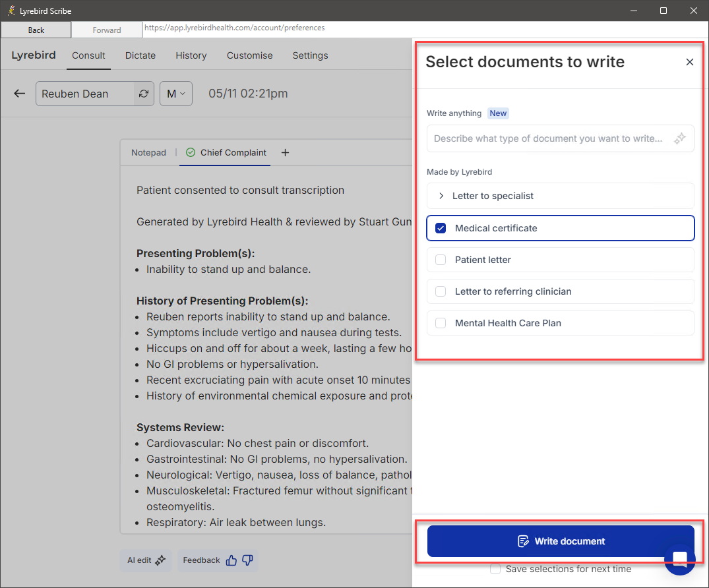
Task: Check the Letter to referring clinician checkbox
Action: [441, 291]
